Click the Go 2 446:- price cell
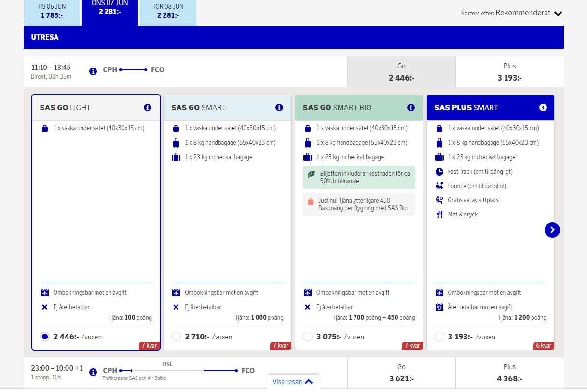Image resolution: width=587 pixels, height=392 pixels. [401, 72]
